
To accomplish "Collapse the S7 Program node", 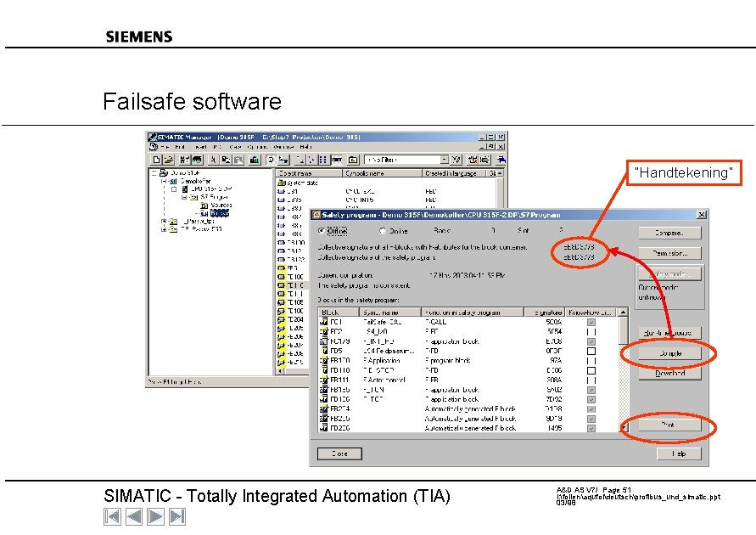I will coord(184,197).
